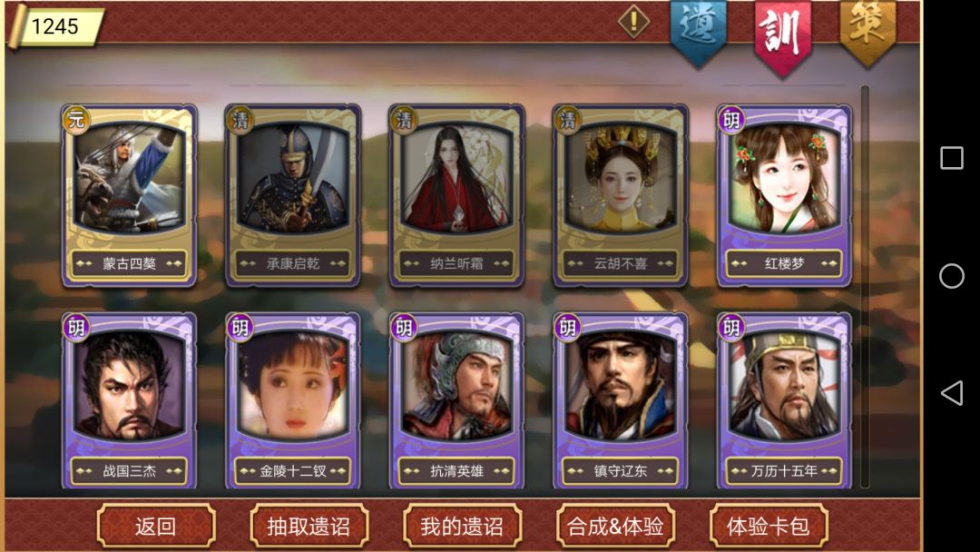Tap the Android back triangle icon
The height and width of the screenshot is (552, 980).
951,393
